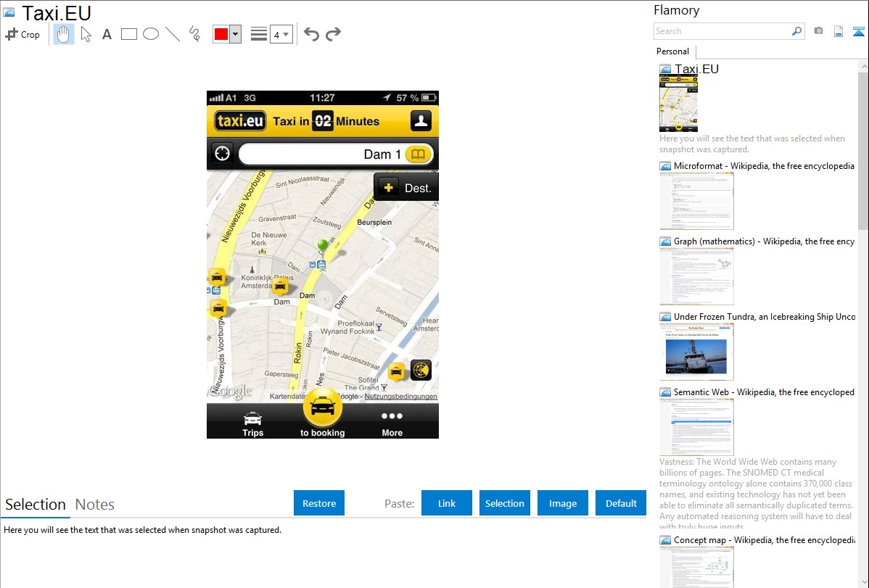Click the paste Image button
Screen dimensions: 869x588
(562, 503)
